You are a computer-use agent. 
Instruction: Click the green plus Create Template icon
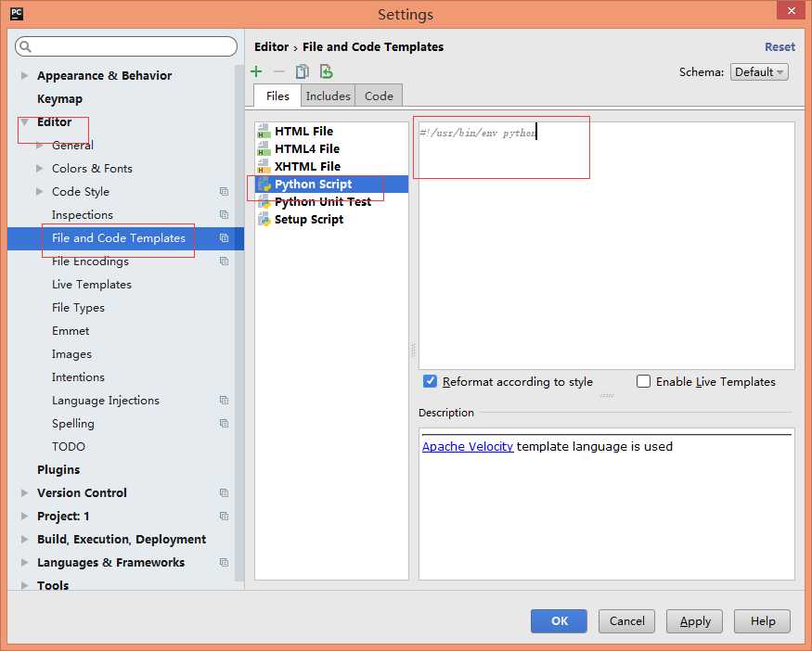(x=256, y=71)
